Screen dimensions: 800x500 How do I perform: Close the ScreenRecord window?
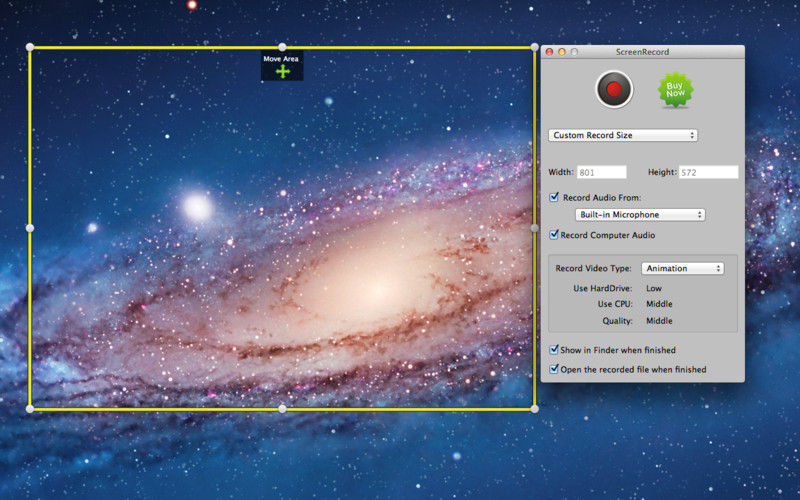549,52
